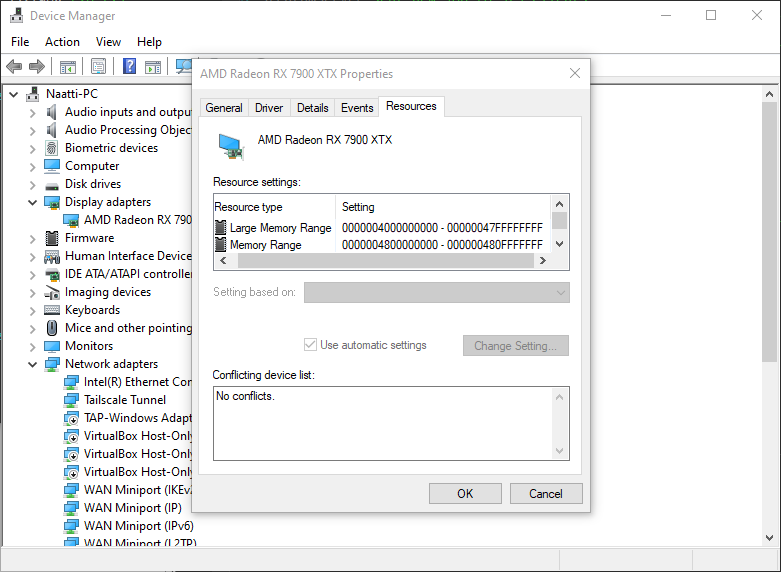The height and width of the screenshot is (572, 781).
Task: Click the Tailscale Tunnel adapter icon
Action: coord(71,400)
